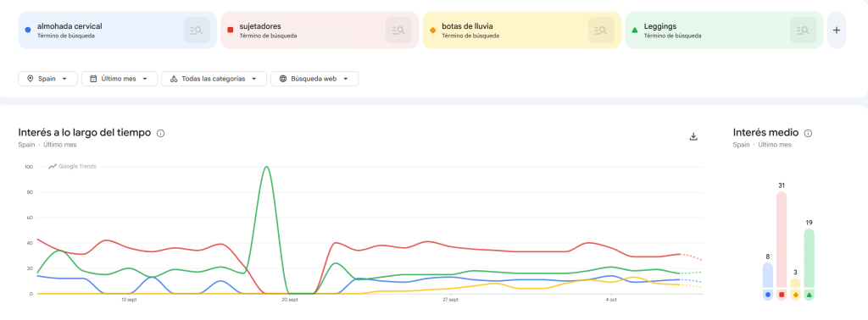868x320 pixels.
Task: Click the categories icon beside Todas las categorías
Action: (173, 79)
